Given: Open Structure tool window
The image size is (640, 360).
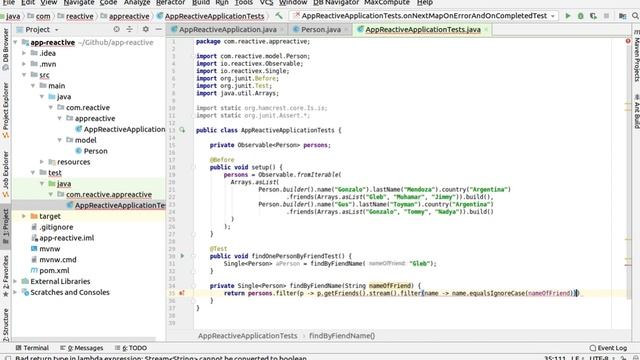Looking at the screenshot, I should tap(5, 324).
